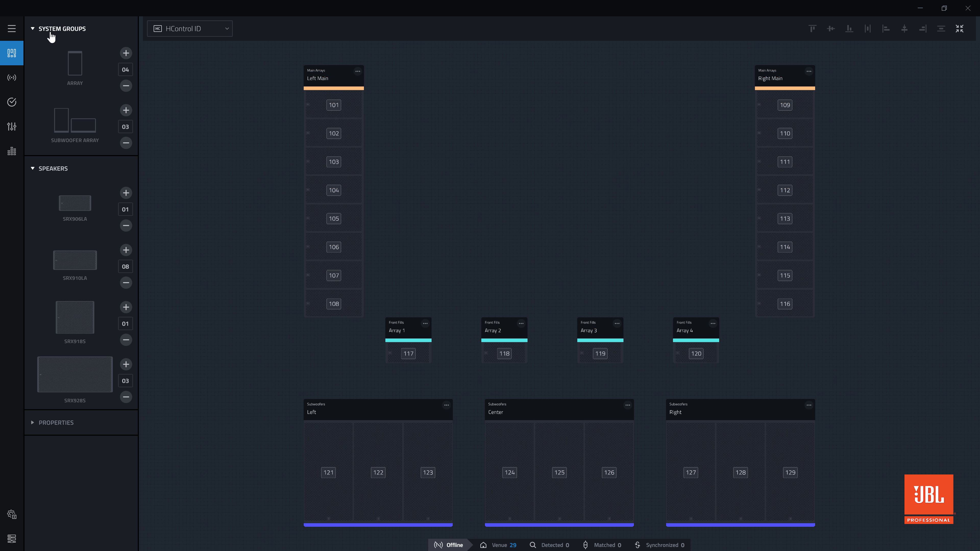
Task: Open the device rack icon at sidebar bottom
Action: [x=12, y=539]
